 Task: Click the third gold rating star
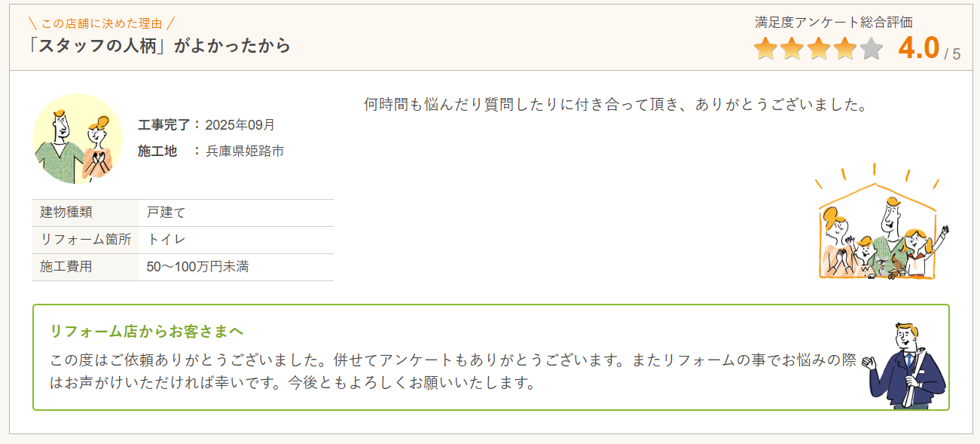pos(818,49)
